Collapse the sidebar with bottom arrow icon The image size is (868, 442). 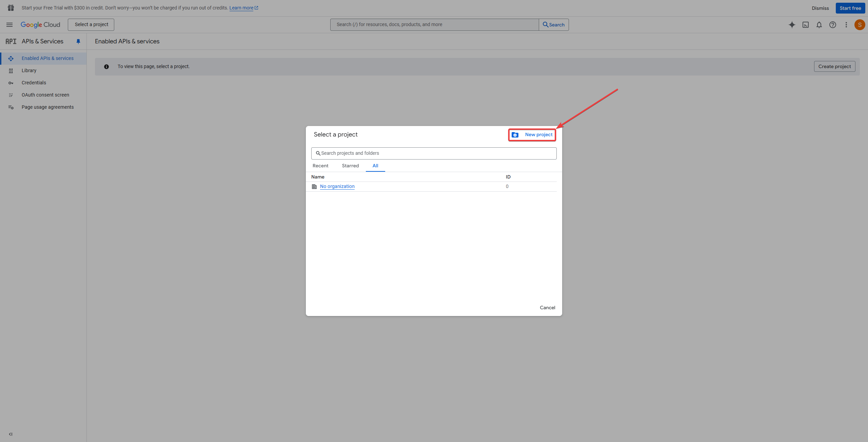pyautogui.click(x=11, y=434)
